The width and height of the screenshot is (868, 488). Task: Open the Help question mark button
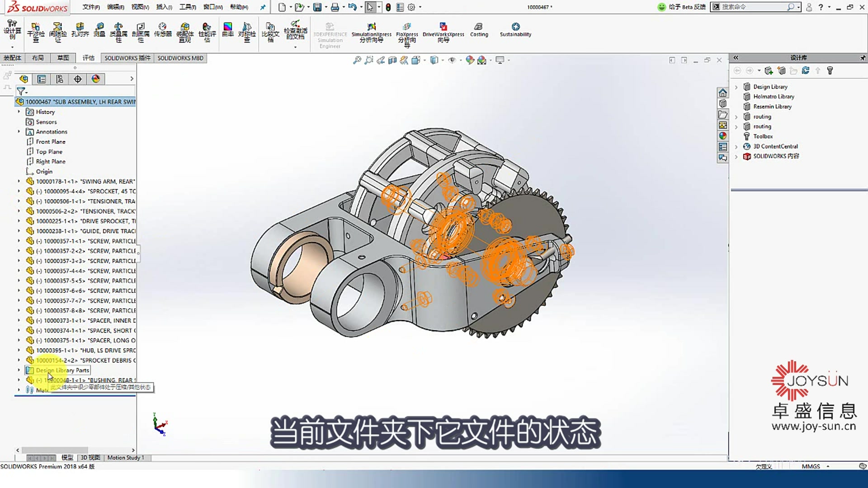click(x=821, y=7)
